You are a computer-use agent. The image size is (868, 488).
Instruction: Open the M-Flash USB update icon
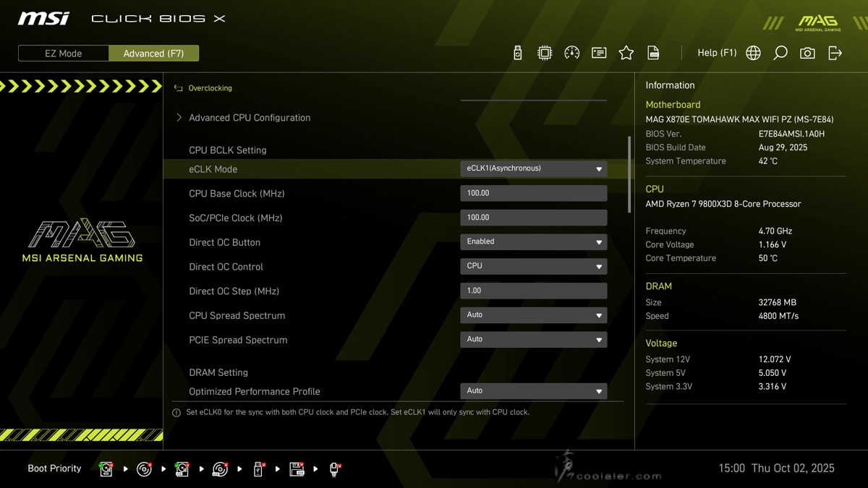517,53
